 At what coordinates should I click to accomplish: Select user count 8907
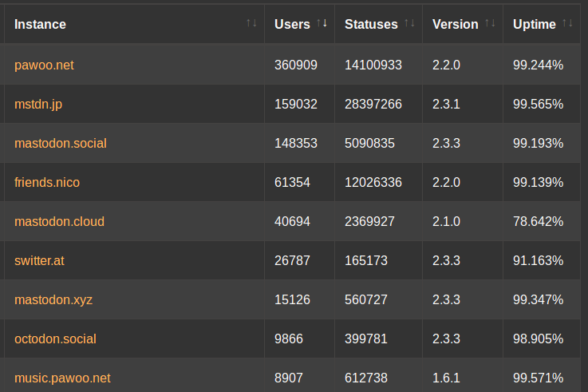288,378
